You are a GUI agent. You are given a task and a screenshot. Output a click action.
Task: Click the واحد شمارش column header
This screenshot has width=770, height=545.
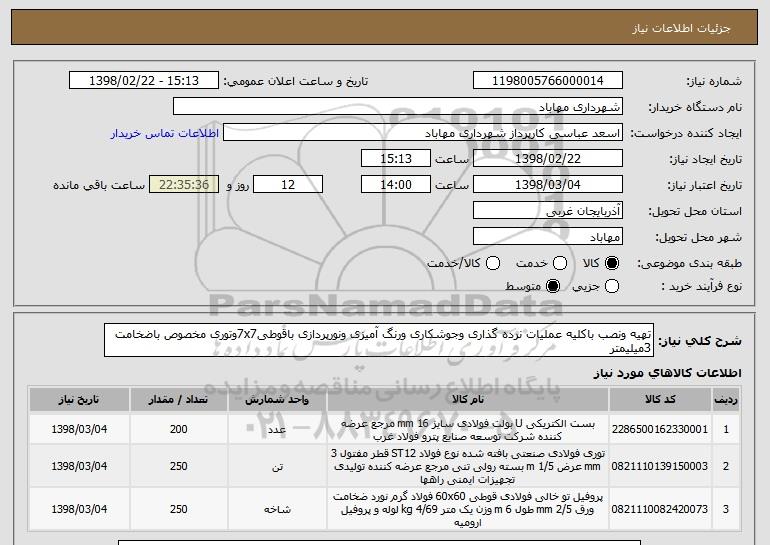(x=277, y=400)
